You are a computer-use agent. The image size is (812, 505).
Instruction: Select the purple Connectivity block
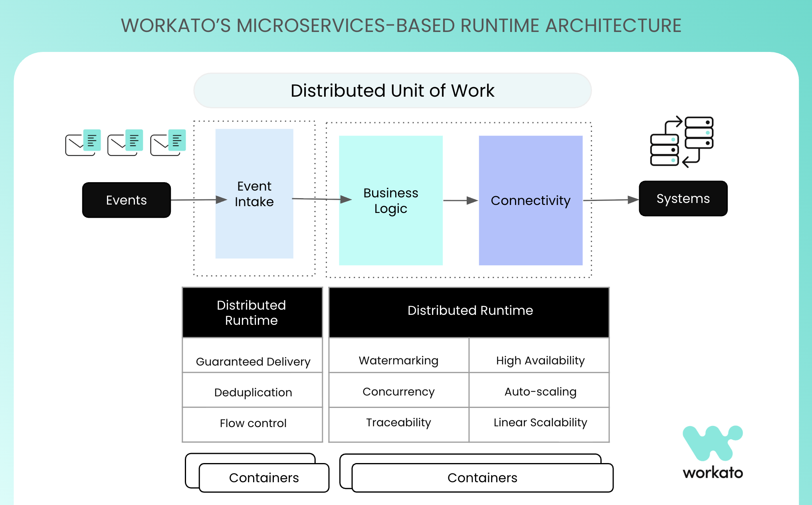(531, 201)
